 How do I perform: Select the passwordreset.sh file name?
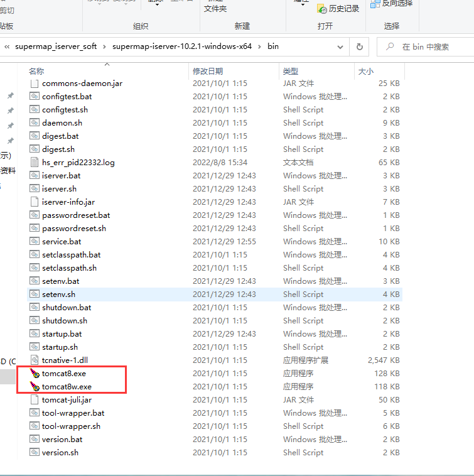[x=74, y=229]
